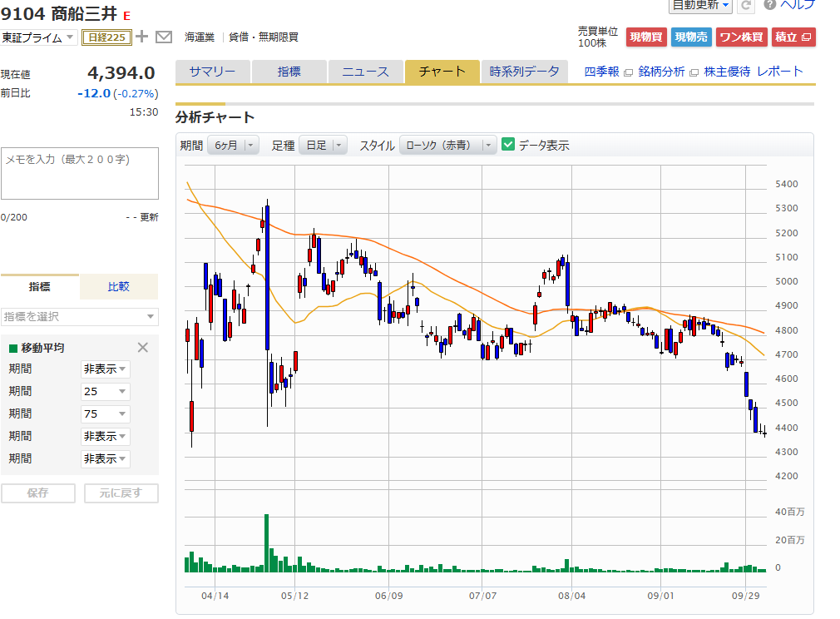The width and height of the screenshot is (840, 619).
Task: Open the moving average period 75 dropdown
Action: point(105,414)
